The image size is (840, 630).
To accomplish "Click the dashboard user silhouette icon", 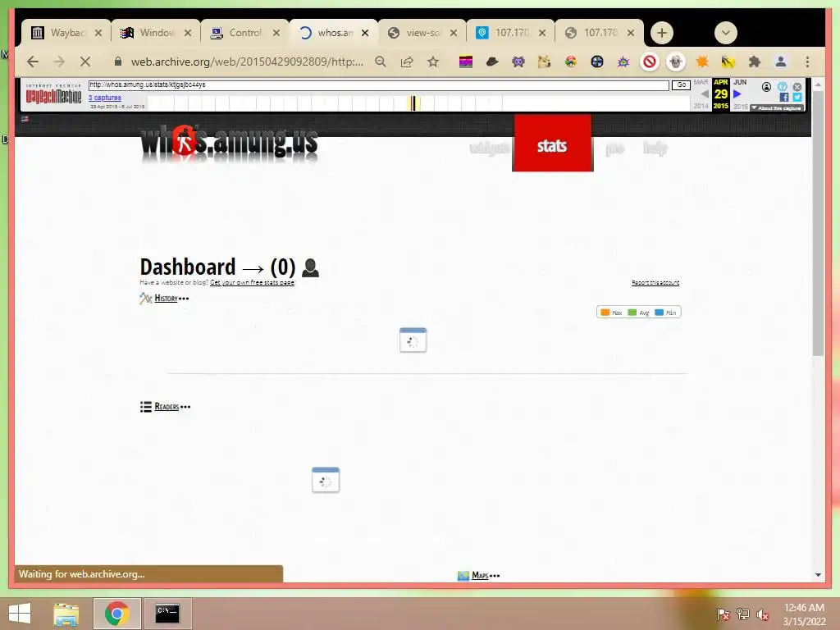I will pyautogui.click(x=310, y=267).
